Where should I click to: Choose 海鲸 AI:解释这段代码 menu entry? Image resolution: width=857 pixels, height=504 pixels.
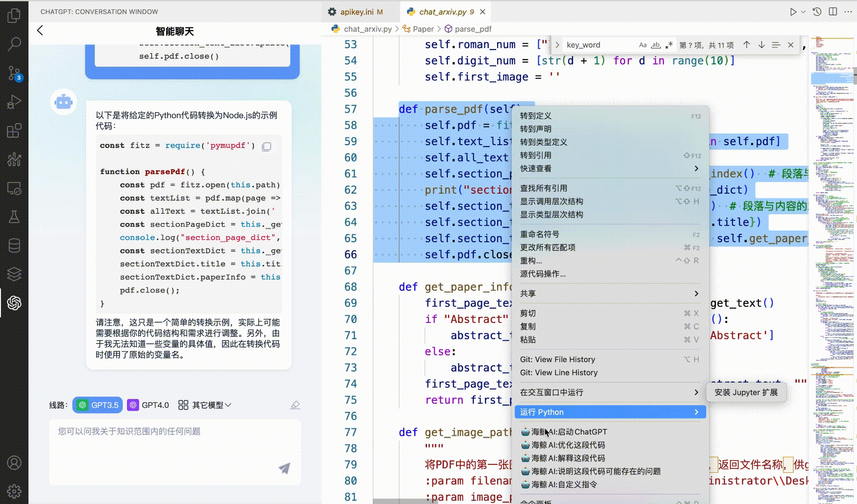click(610, 458)
